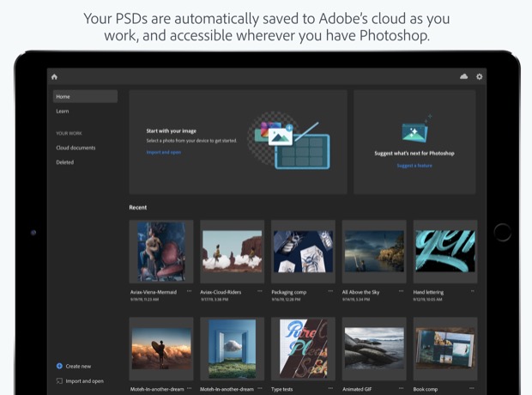Open the cloud sync status icon
The width and height of the screenshot is (532, 395).
[463, 76]
